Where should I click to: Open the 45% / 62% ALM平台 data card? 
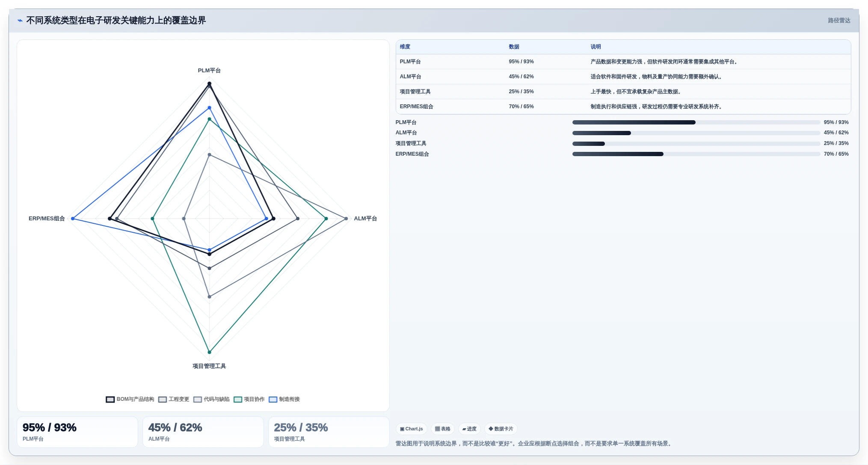[x=203, y=432]
